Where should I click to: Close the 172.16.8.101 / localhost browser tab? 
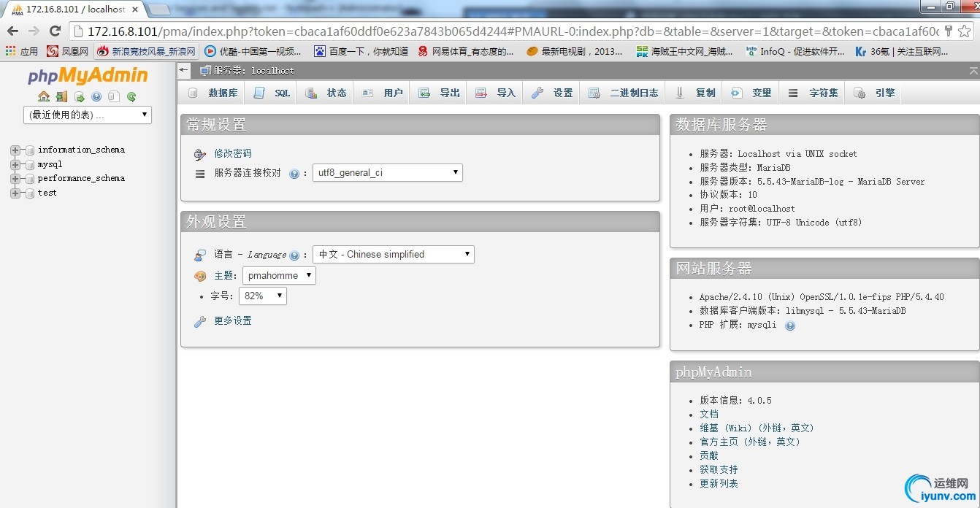click(x=136, y=9)
